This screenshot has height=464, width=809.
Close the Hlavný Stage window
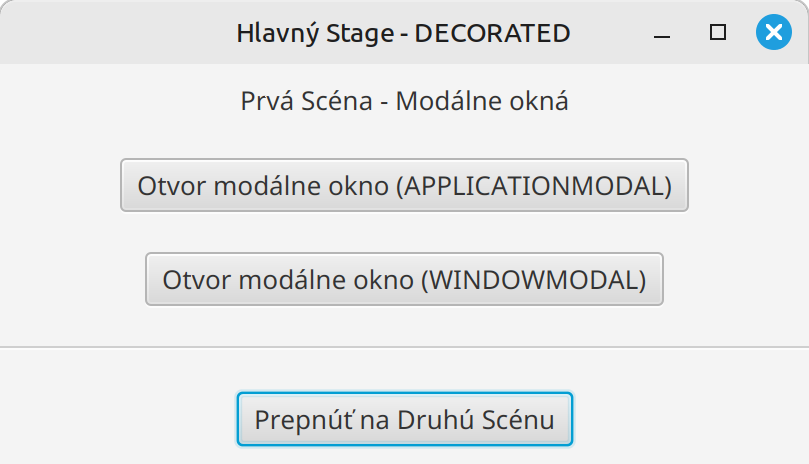tap(772, 33)
